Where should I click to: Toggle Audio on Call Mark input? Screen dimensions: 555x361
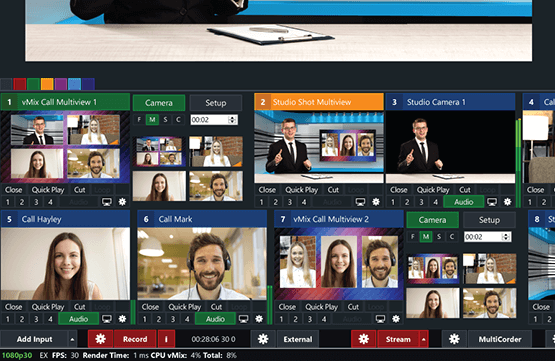(215, 319)
